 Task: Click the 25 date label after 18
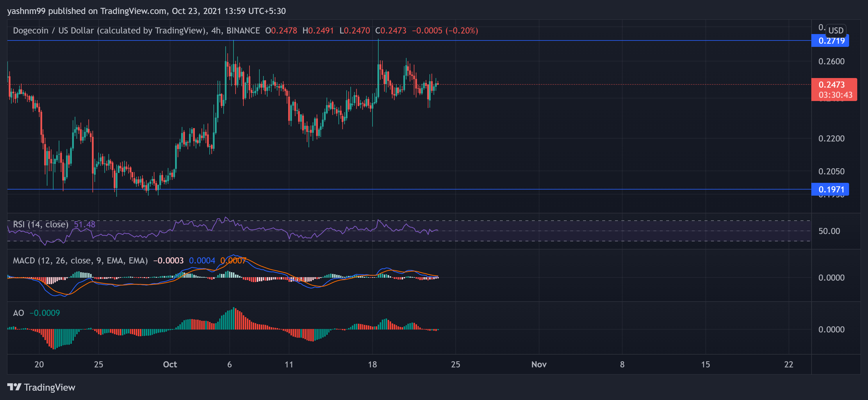(x=456, y=364)
